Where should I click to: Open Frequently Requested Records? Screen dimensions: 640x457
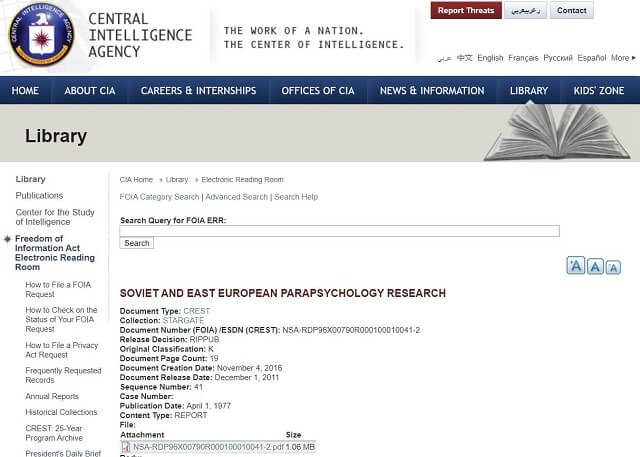point(63,375)
